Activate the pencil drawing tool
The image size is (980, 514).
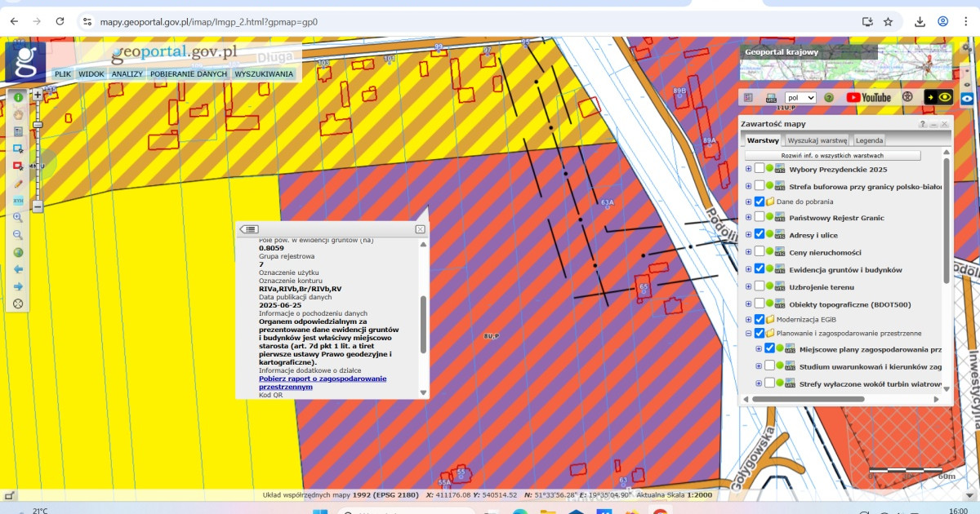point(18,184)
